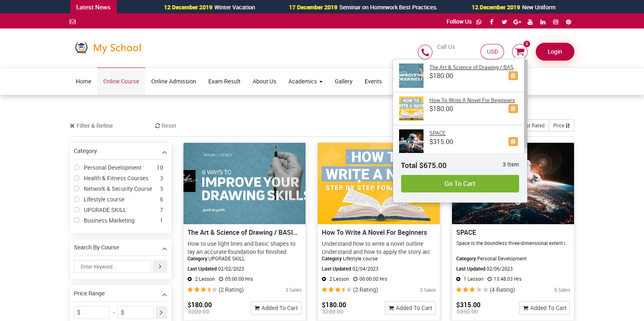Image resolution: width=644 pixels, height=321 pixels.
Task: Select Personal Development category radio
Action: pyautogui.click(x=77, y=168)
